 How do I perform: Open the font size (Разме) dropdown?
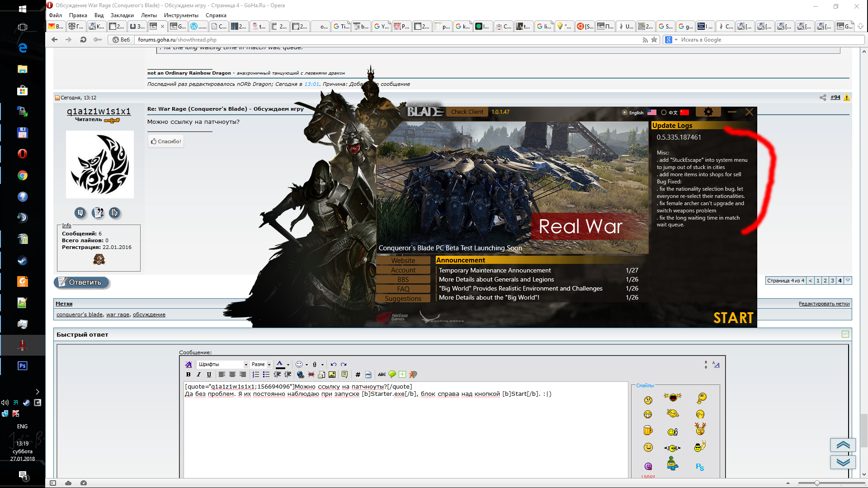(261, 364)
